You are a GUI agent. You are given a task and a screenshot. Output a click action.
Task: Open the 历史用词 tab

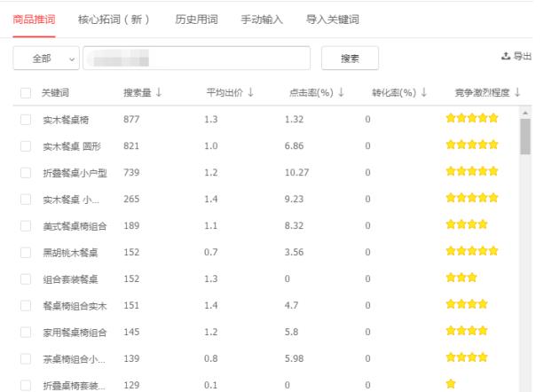point(196,19)
